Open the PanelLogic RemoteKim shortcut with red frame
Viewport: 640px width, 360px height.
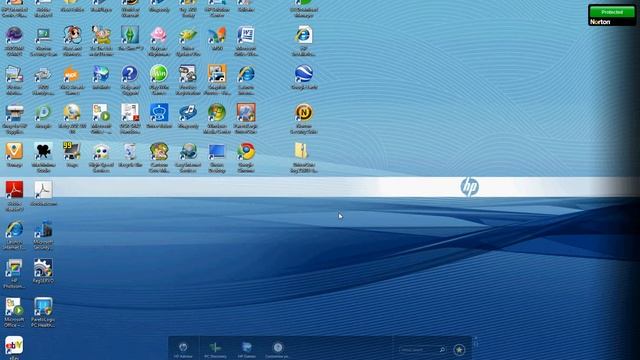[246, 113]
